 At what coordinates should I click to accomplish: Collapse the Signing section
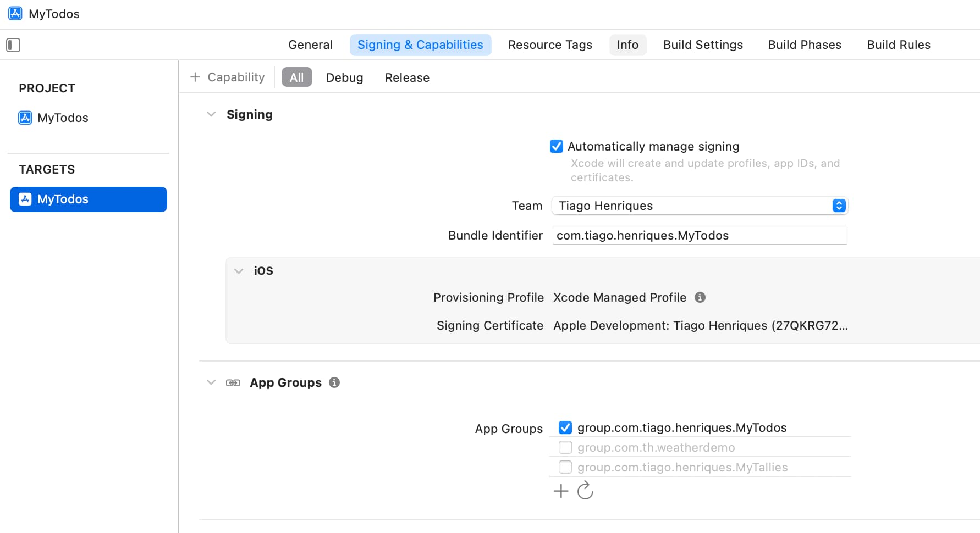(211, 114)
